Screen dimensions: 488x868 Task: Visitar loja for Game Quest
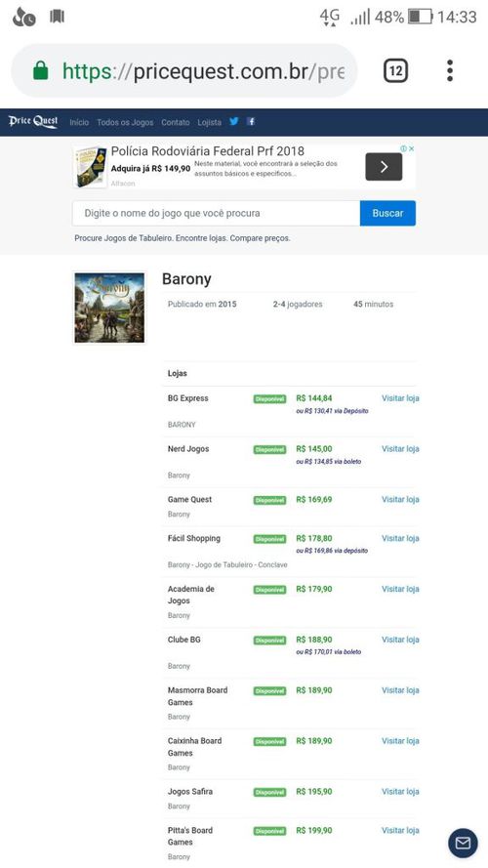(x=400, y=499)
